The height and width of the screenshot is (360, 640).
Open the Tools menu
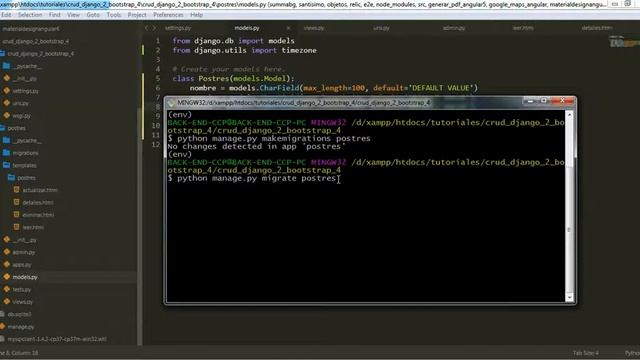(113, 15)
